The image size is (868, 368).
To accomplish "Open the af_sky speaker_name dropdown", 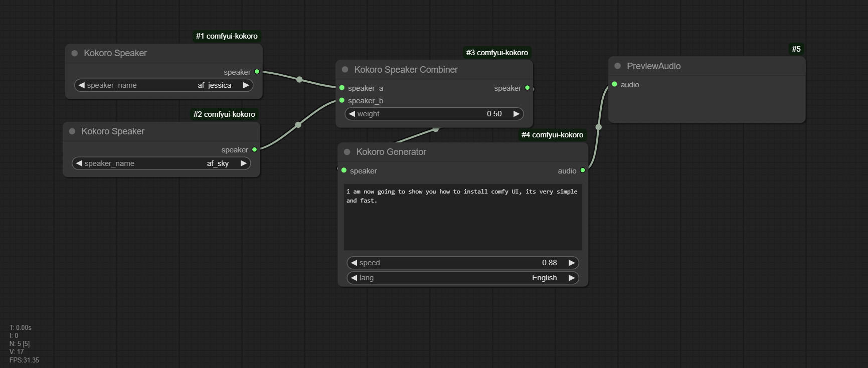I will (161, 163).
